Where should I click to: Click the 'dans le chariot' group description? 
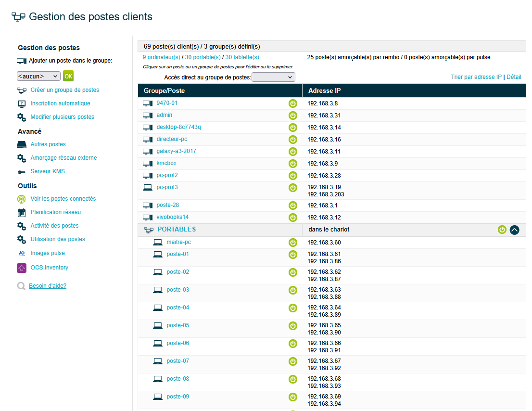click(329, 230)
